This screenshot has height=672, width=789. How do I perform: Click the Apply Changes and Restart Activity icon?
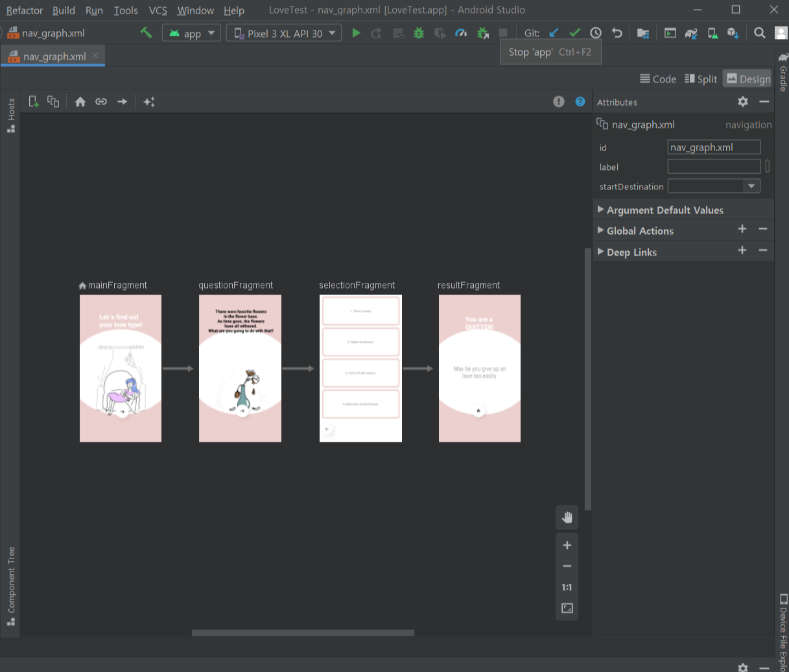click(x=377, y=33)
